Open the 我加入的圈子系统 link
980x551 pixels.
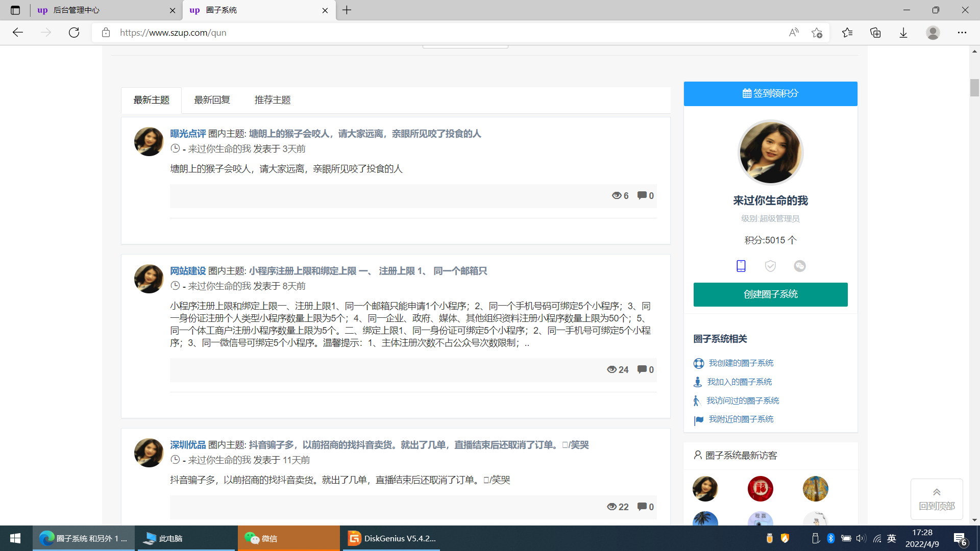point(739,382)
